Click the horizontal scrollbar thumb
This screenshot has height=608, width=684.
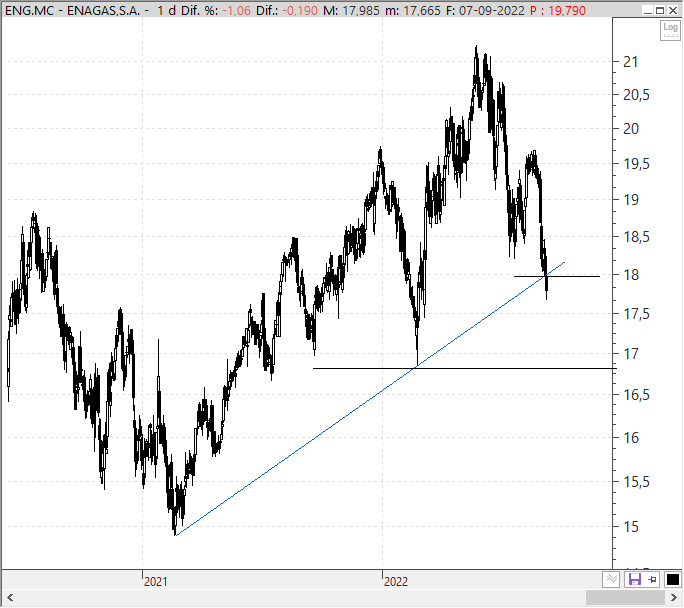(x=626, y=597)
